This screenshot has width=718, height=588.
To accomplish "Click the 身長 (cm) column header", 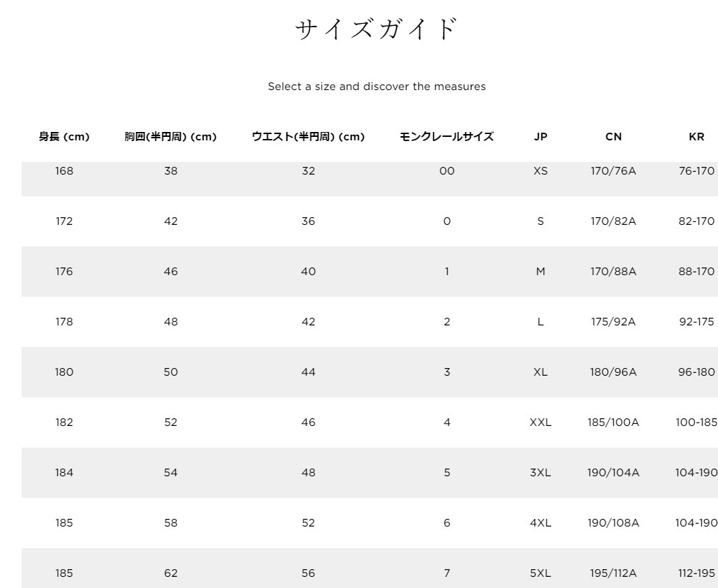I will tap(64, 137).
